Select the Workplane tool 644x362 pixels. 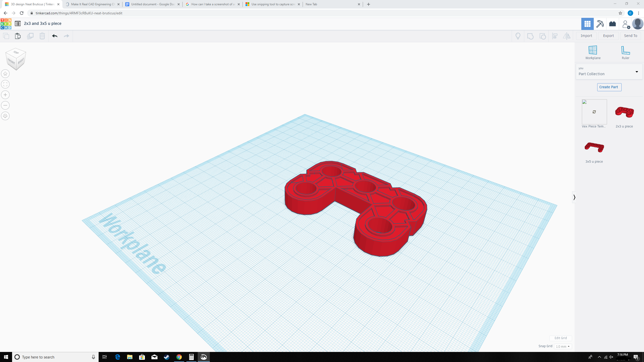coord(593,53)
